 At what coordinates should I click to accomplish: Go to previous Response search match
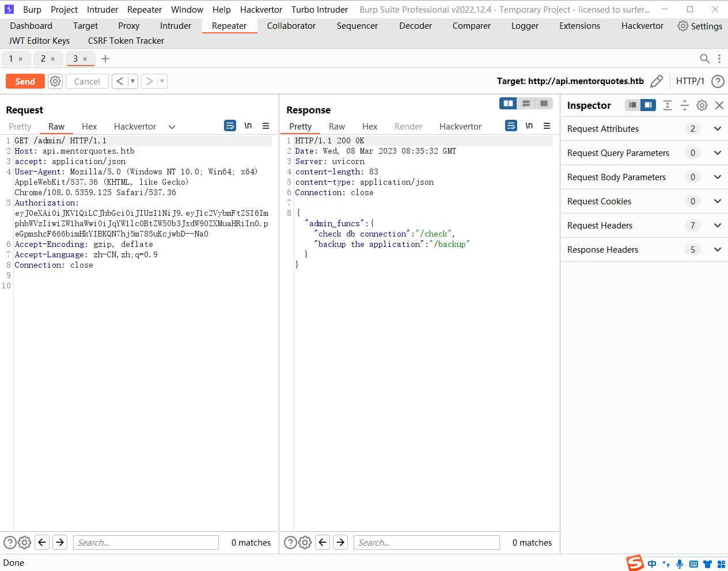pyautogui.click(x=323, y=542)
